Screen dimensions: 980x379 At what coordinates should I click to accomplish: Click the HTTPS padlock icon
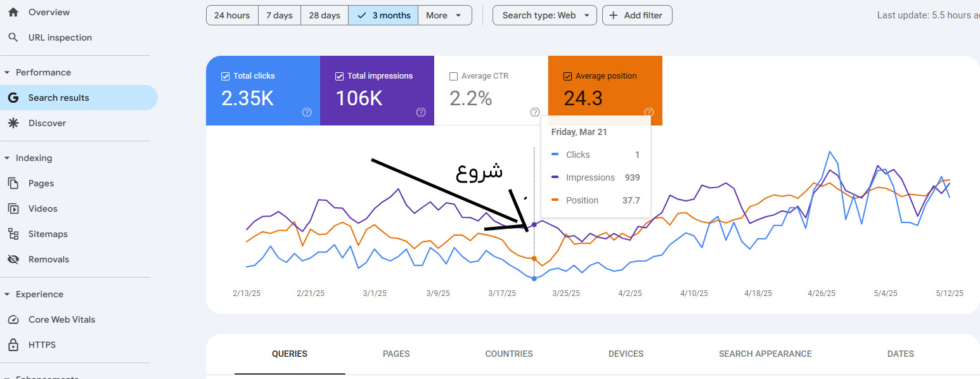click(x=13, y=345)
